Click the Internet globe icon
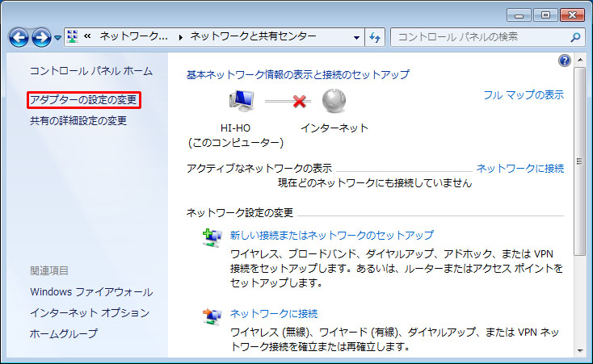This screenshot has width=593, height=364. click(x=334, y=101)
